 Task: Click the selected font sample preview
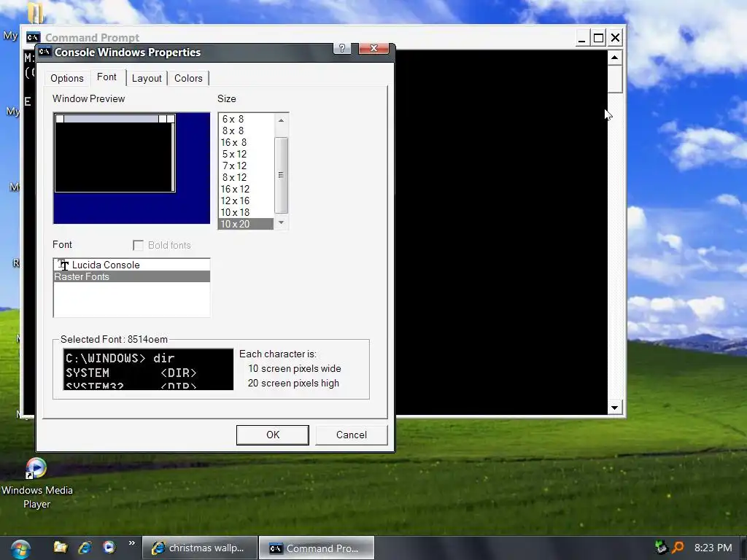tap(148, 369)
